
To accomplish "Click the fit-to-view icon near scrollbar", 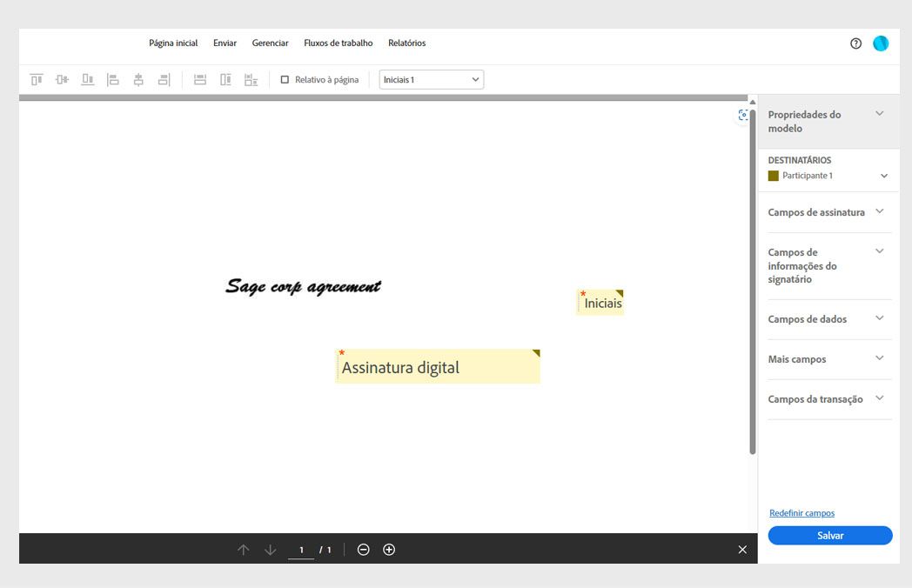I will coord(743,115).
